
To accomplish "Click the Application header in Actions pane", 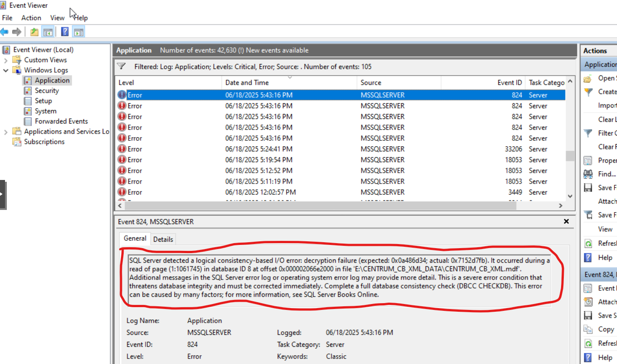I will pyautogui.click(x=599, y=65).
